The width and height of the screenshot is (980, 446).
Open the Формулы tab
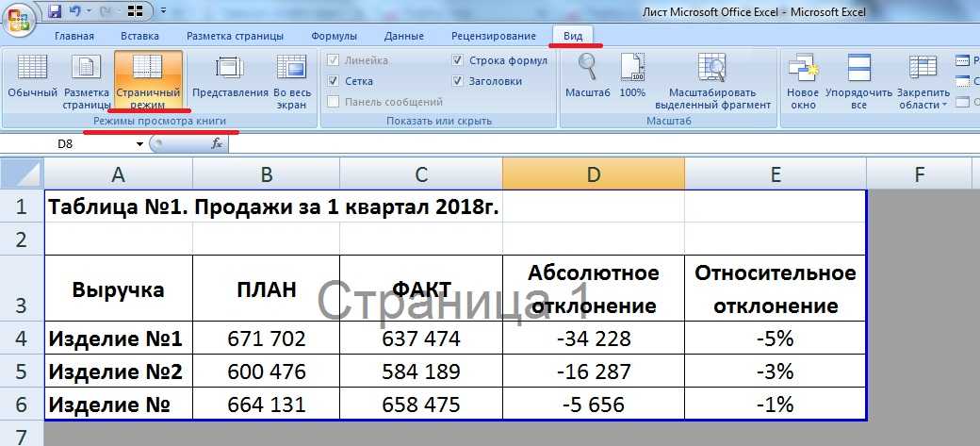[335, 36]
